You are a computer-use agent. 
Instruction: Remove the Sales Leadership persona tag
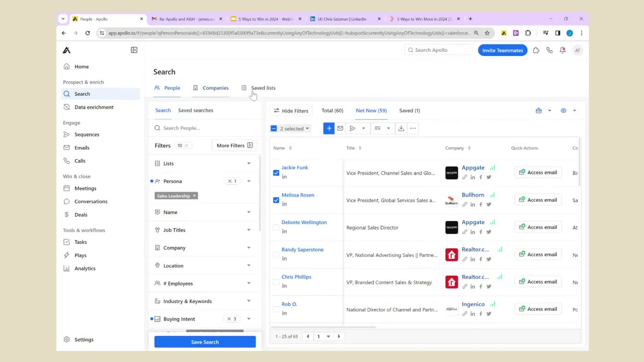195,196
